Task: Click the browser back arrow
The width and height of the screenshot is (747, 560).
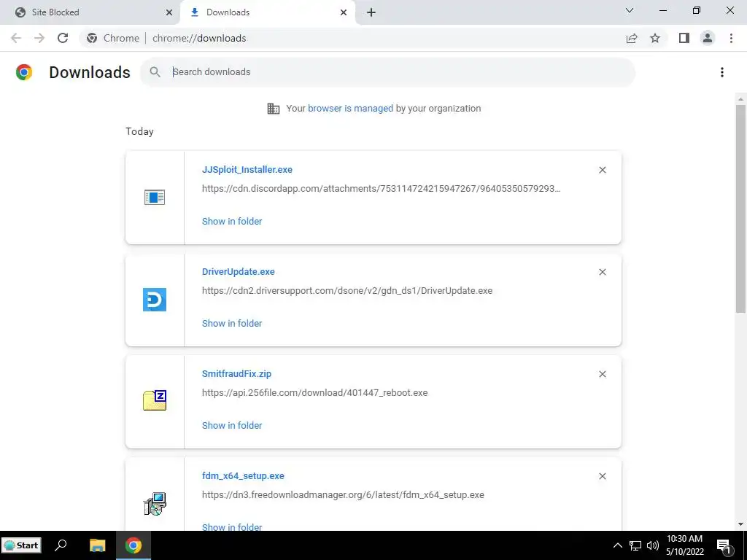Action: (16, 38)
